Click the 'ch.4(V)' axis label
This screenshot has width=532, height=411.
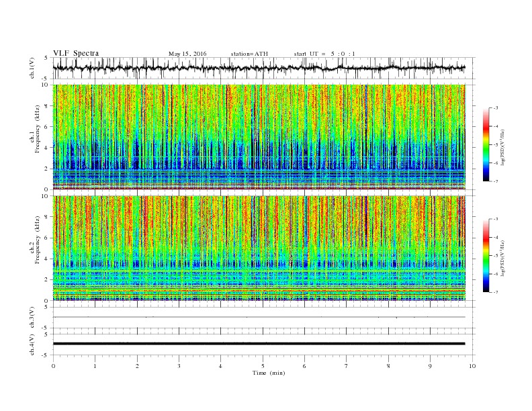(x=32, y=345)
